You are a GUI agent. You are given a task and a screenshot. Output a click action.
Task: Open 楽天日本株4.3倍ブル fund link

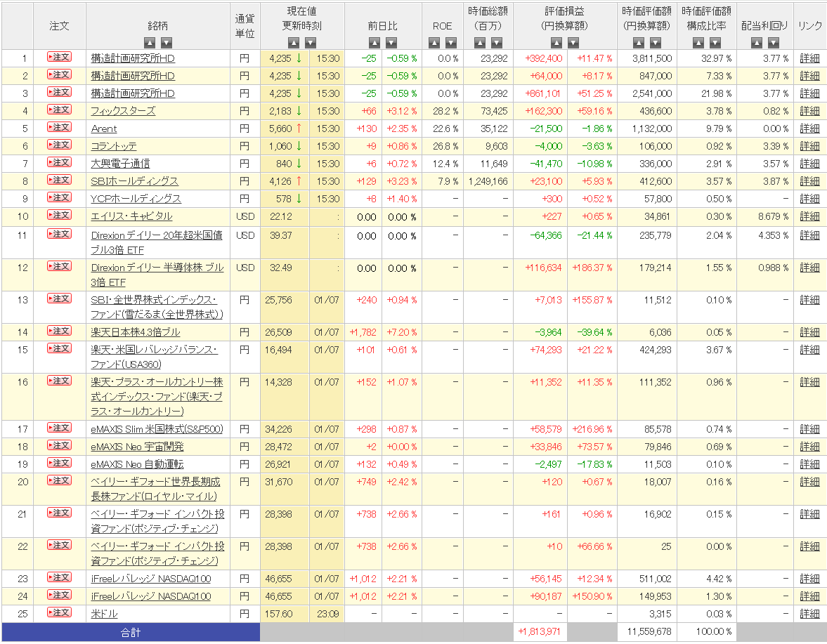[136, 333]
